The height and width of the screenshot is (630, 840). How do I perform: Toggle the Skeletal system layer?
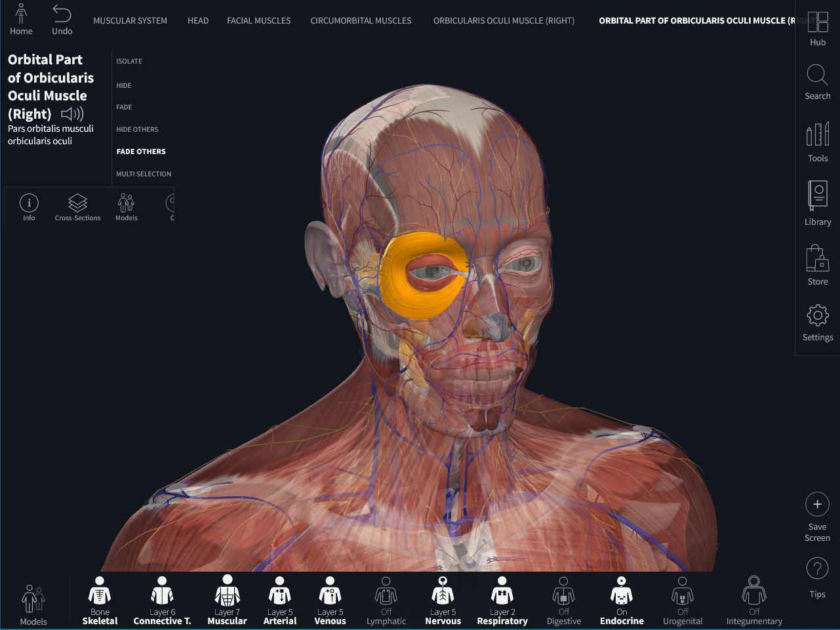100,600
